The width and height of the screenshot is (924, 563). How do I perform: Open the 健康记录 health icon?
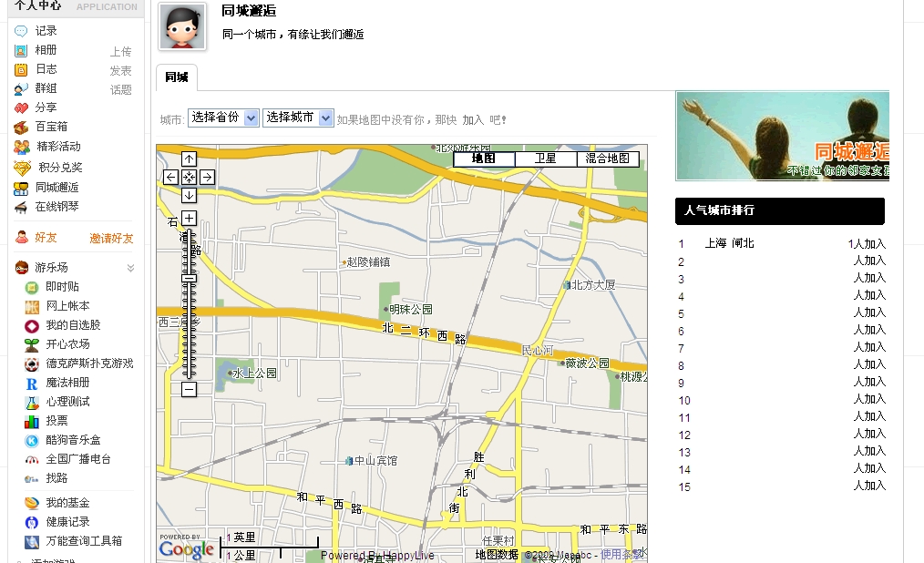coord(31,522)
